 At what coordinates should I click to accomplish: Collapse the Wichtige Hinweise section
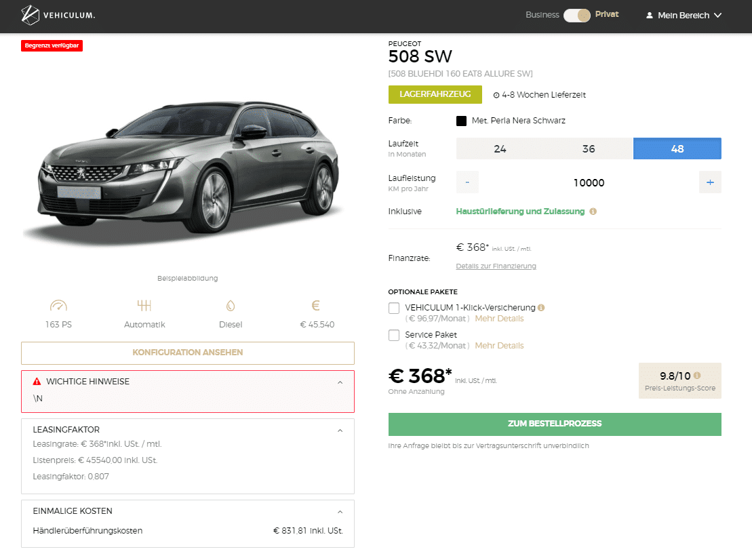[340, 382]
